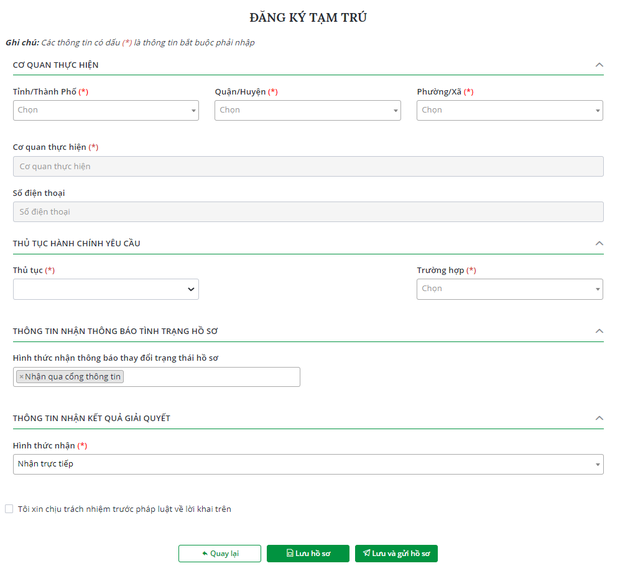
Task: Collapse the Cơ quan thực hiện section
Action: 599,65
